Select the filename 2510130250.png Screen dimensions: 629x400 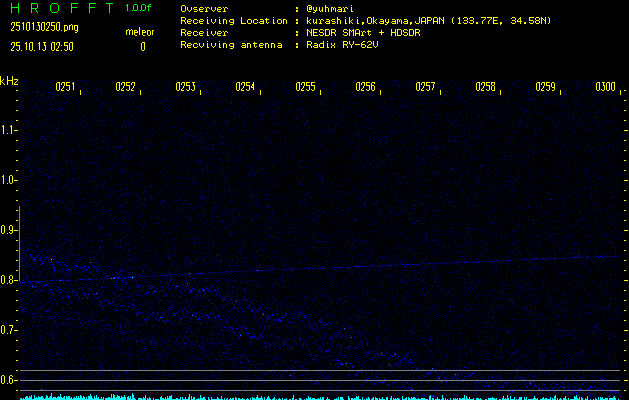pos(44,27)
